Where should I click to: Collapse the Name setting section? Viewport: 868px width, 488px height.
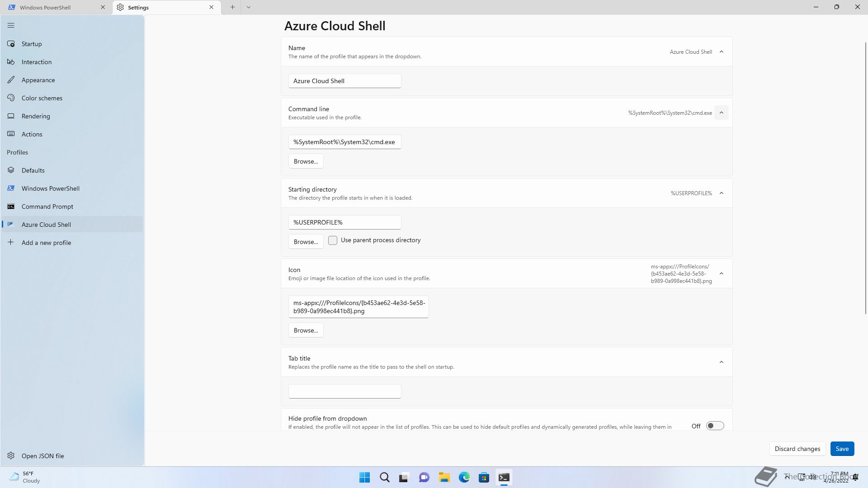[722, 52]
